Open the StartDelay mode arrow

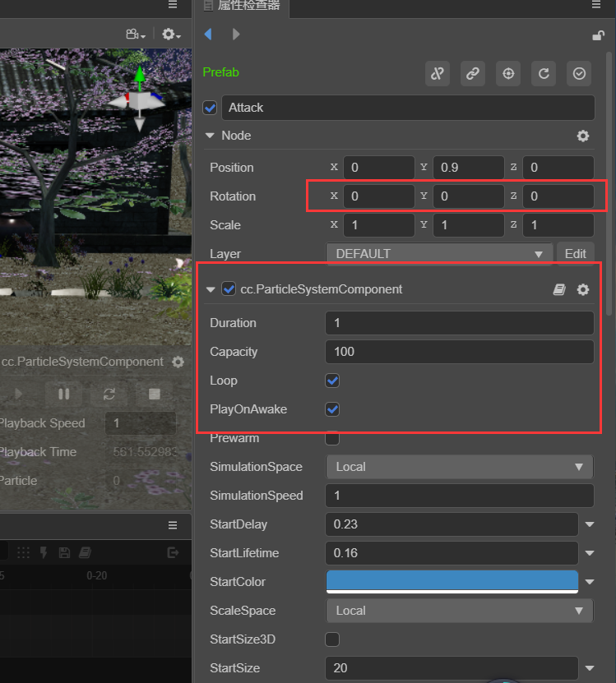tap(590, 524)
